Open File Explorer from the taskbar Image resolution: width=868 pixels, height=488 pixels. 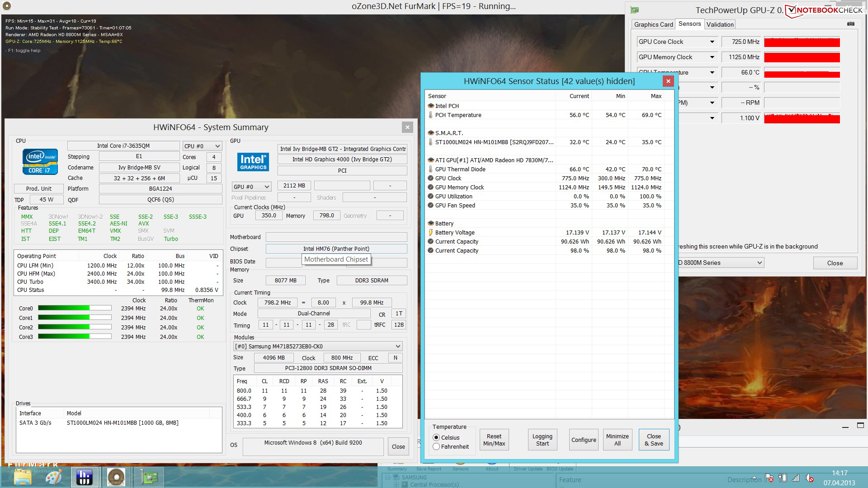(23, 477)
